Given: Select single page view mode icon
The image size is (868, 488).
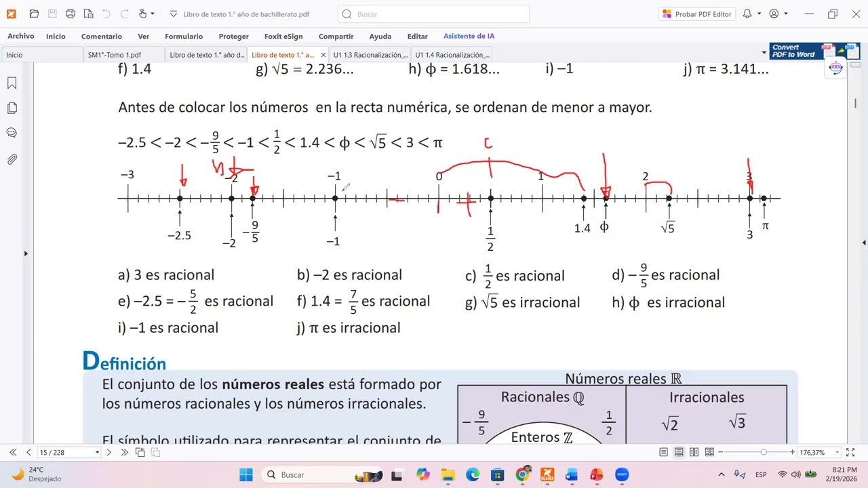Looking at the screenshot, I should tap(663, 452).
